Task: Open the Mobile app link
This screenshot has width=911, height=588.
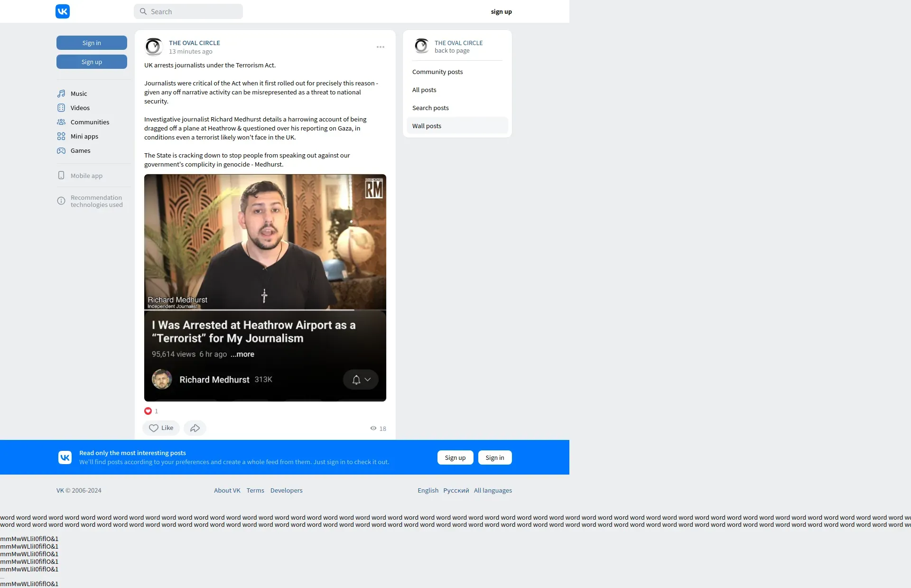Action: (86, 176)
